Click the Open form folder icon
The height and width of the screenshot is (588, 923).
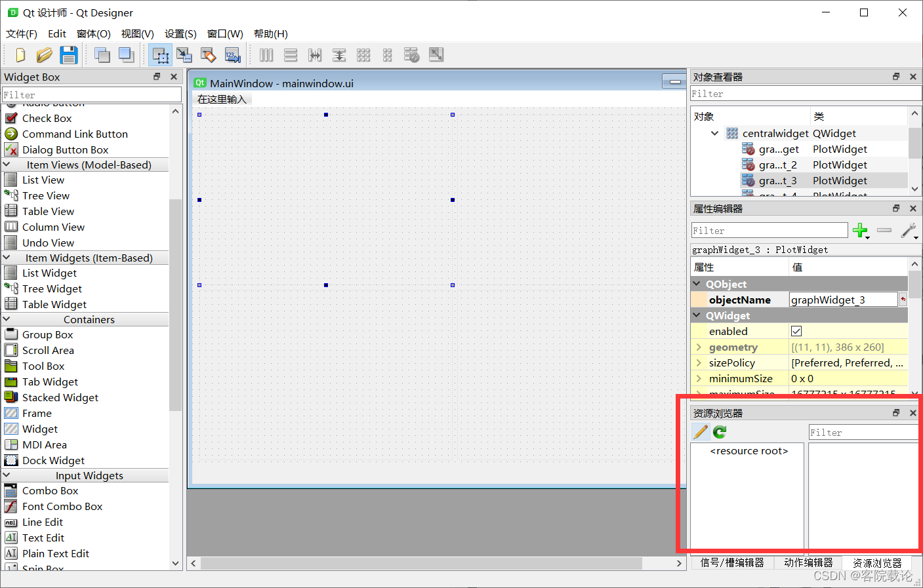point(44,55)
